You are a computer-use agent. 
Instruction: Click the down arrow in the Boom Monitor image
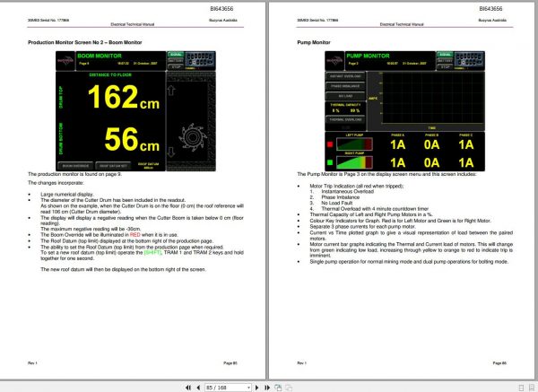(171, 152)
